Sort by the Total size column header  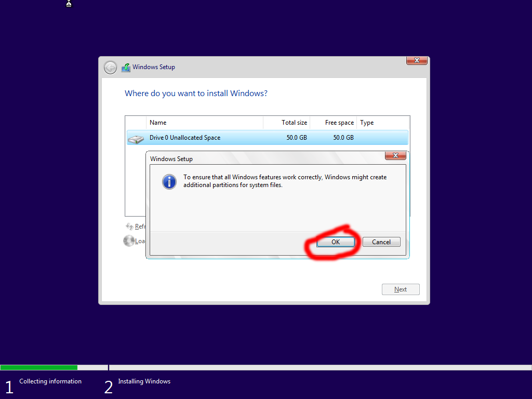(x=287, y=123)
